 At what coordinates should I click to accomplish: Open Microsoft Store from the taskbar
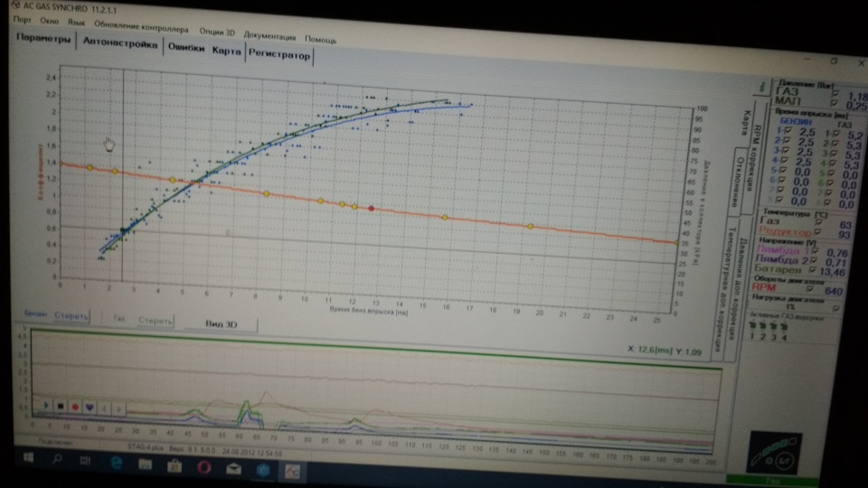pyautogui.click(x=175, y=466)
